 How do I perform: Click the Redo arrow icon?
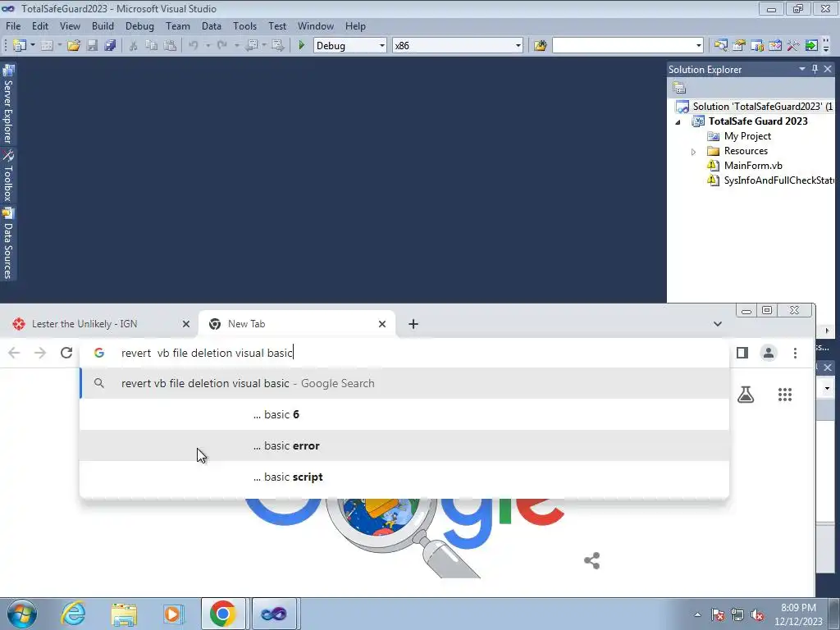click(x=221, y=46)
